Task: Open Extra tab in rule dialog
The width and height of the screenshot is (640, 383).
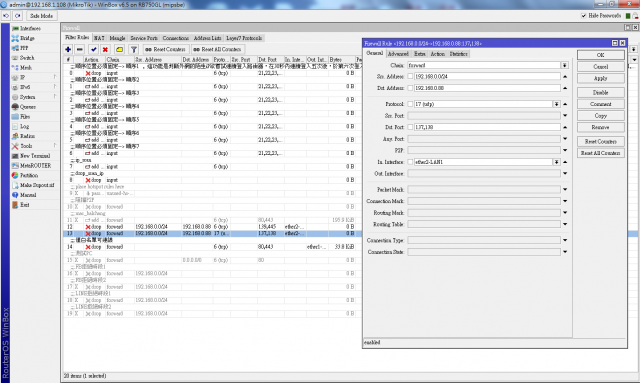Action: coord(420,54)
